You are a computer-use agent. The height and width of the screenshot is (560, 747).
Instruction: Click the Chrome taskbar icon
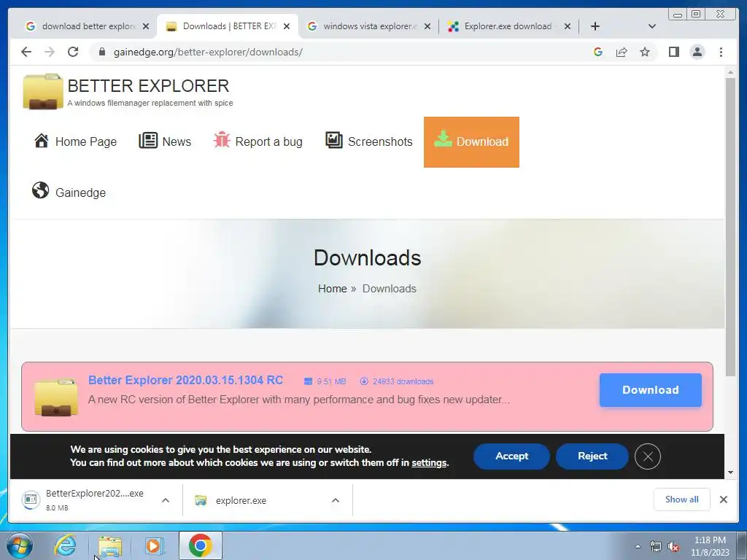(200, 545)
